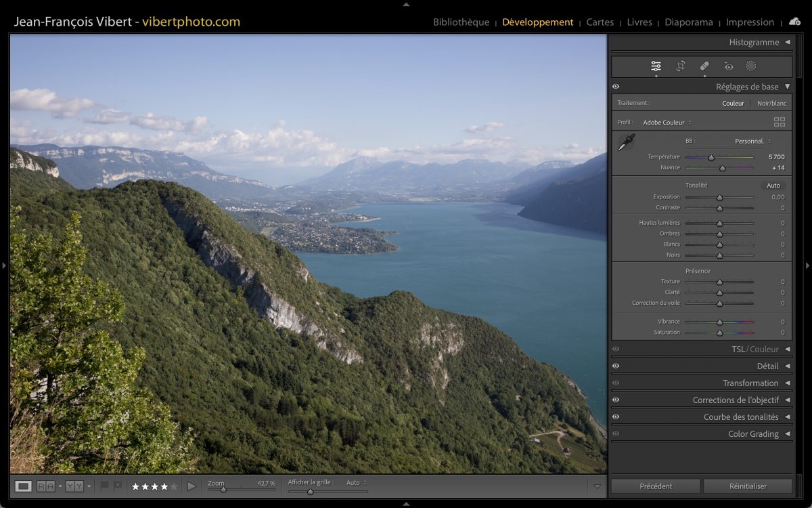Click the Loupe view icon in toolbar
This screenshot has height=508, width=812.
(x=24, y=486)
